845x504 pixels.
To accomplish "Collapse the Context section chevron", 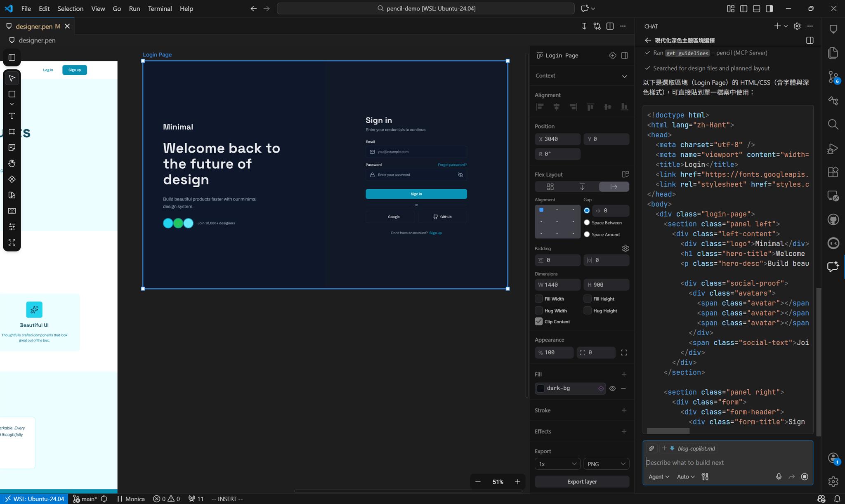I will 624,76.
